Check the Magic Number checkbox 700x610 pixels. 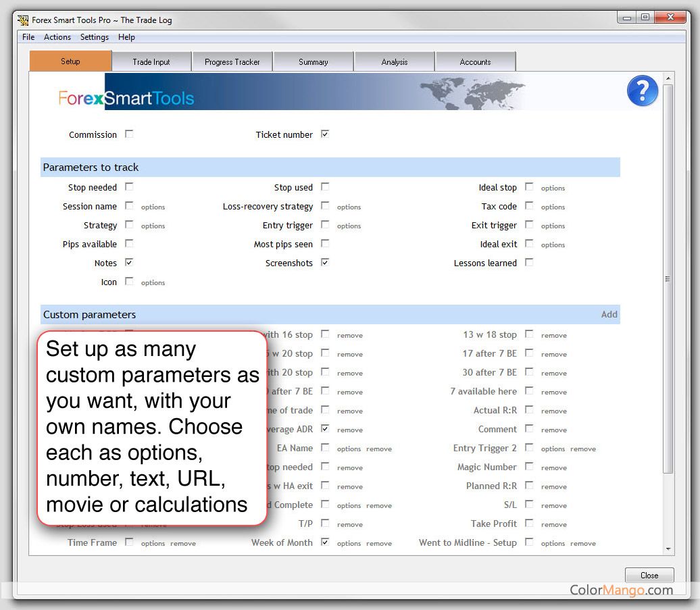click(x=529, y=466)
